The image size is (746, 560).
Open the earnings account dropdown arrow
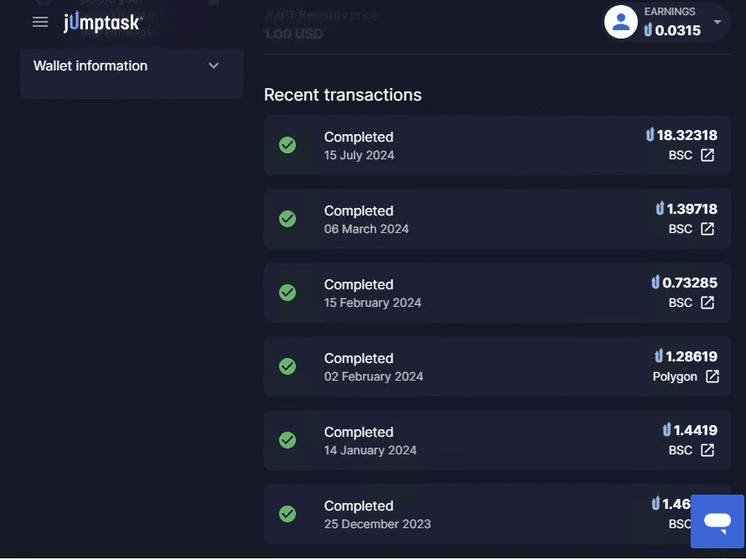point(717,22)
